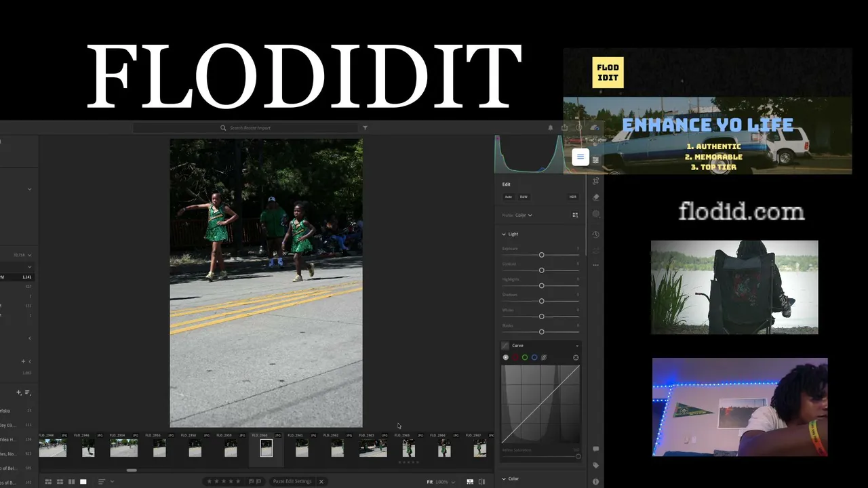This screenshot has width=868, height=488.
Task: Select Fit zoom level
Action: 430,482
